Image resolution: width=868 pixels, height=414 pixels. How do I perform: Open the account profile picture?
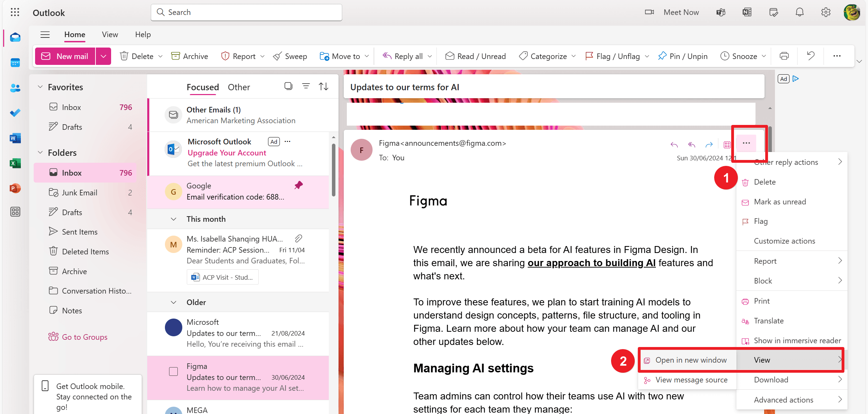coord(852,12)
